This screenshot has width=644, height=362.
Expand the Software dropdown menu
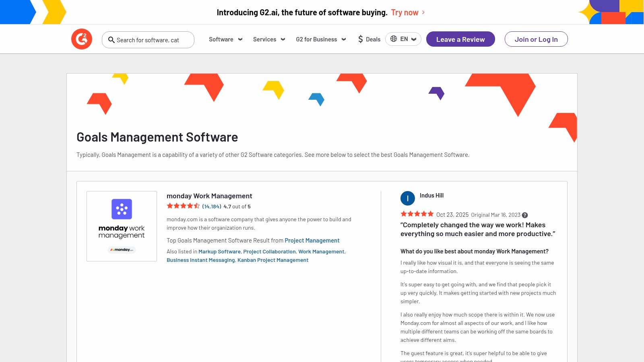tap(226, 39)
